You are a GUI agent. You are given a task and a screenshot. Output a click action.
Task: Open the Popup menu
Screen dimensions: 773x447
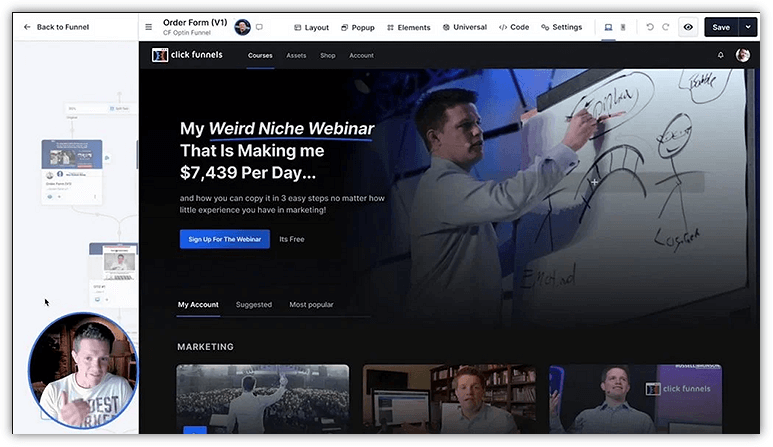coord(358,28)
